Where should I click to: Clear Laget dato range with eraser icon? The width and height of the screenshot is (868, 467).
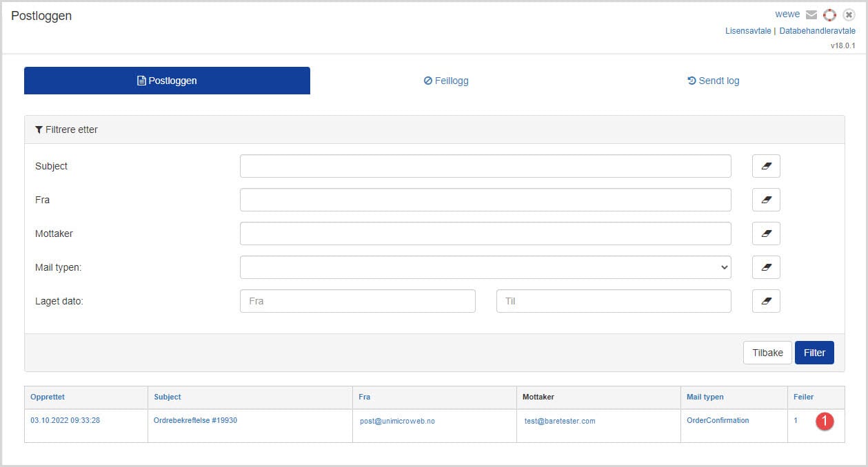(x=766, y=301)
